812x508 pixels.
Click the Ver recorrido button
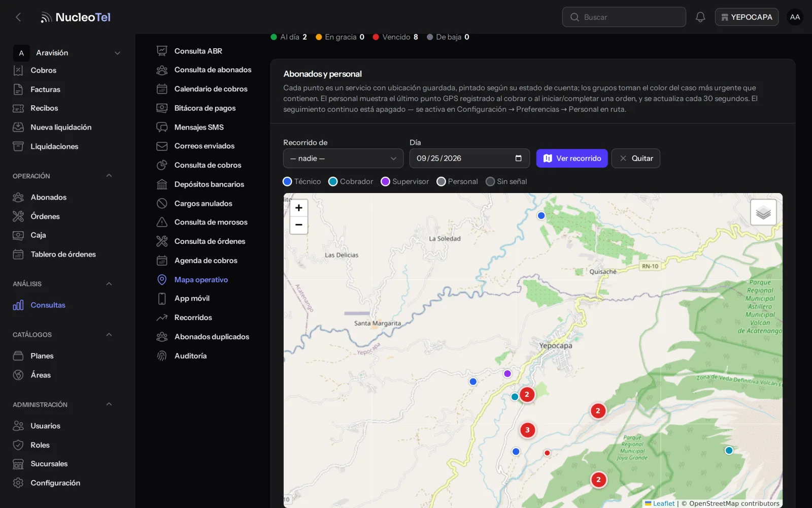(x=572, y=158)
